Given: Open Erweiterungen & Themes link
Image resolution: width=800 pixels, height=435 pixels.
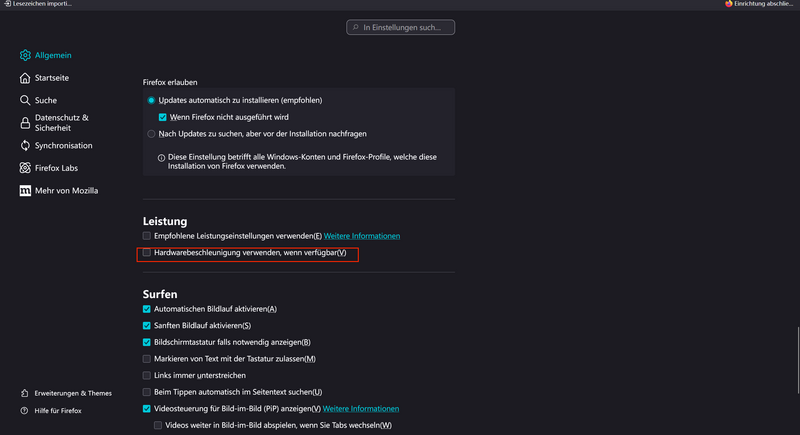Looking at the screenshot, I should pyautogui.click(x=73, y=393).
